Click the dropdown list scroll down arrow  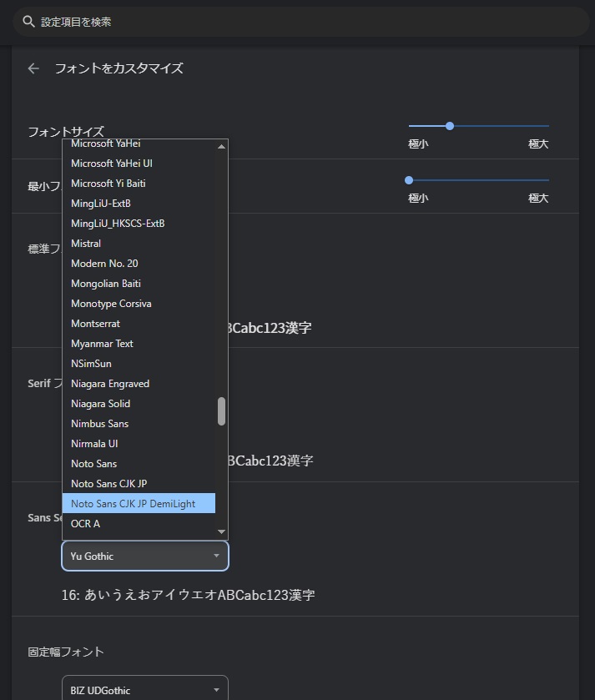point(221,531)
